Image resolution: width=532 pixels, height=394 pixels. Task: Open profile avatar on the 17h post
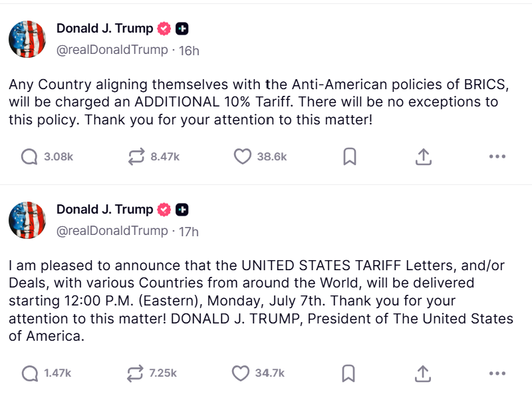(27, 220)
